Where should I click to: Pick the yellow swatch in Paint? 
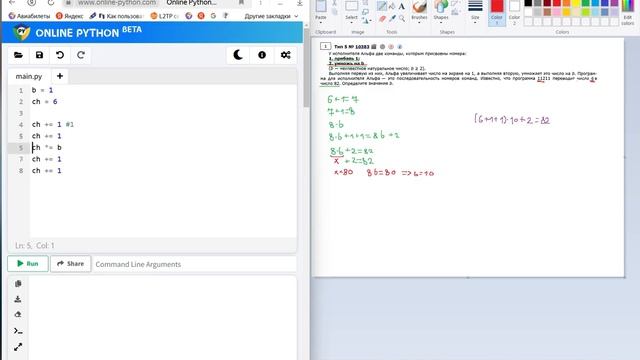pyautogui.click(x=576, y=3)
